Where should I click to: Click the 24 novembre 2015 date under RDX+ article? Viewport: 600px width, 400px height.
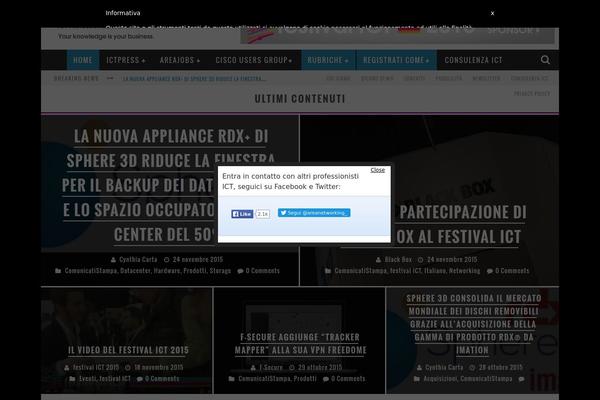[x=197, y=260]
